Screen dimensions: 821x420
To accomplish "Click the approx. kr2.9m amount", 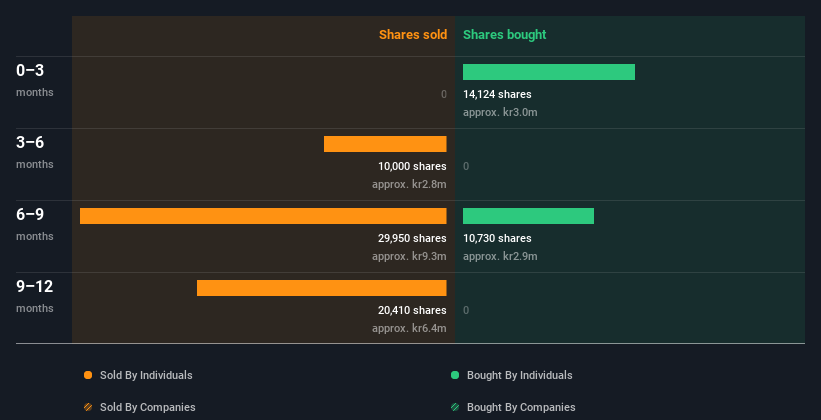I will click(x=500, y=257).
